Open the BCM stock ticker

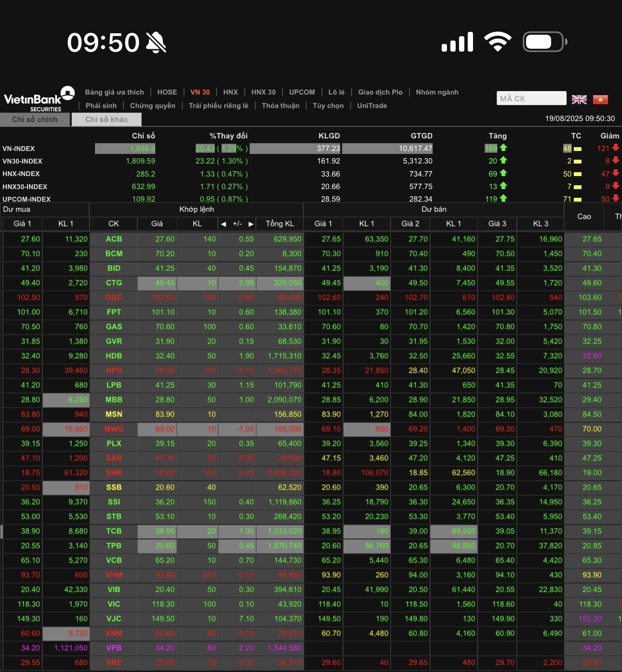pyautogui.click(x=114, y=254)
